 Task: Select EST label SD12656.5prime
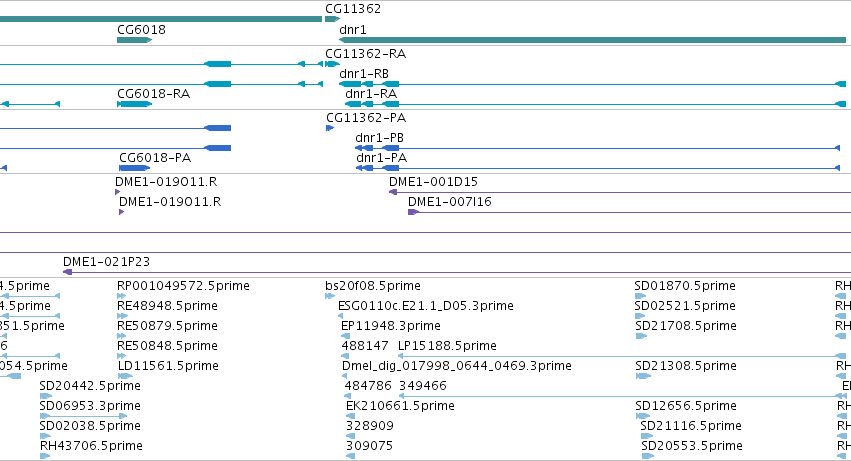click(x=686, y=406)
